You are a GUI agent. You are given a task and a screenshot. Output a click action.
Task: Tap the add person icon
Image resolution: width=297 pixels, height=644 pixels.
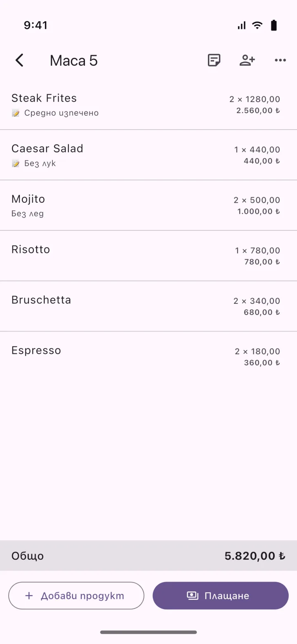pos(247,60)
